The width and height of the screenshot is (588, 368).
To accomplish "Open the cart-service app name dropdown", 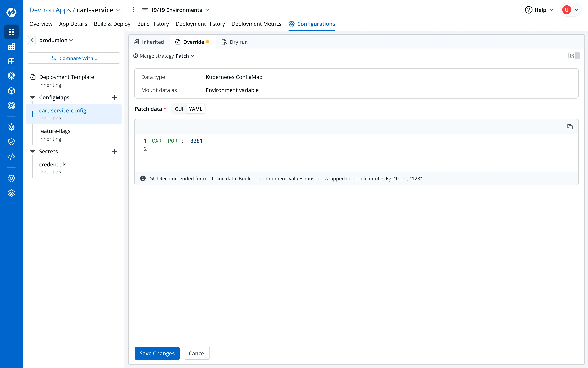I will (118, 10).
